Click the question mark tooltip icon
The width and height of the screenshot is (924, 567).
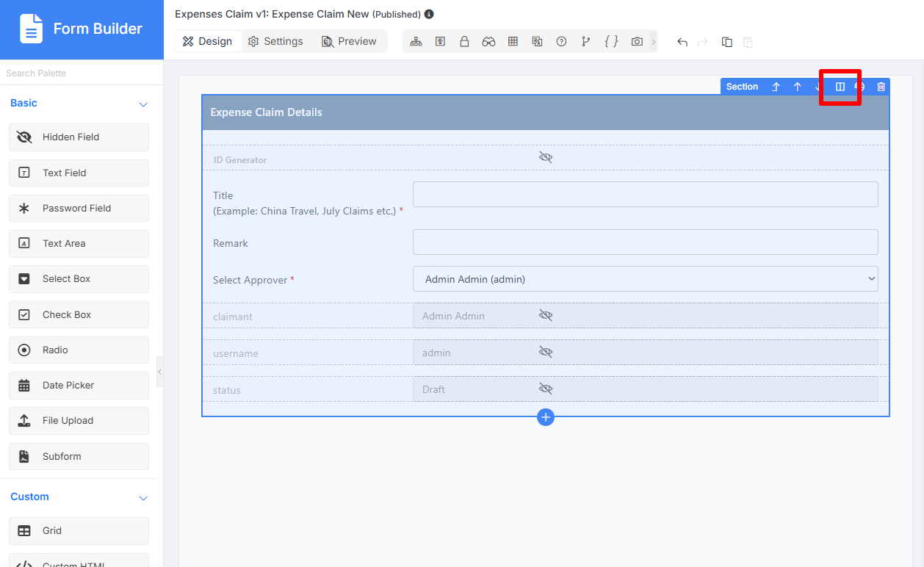point(561,42)
